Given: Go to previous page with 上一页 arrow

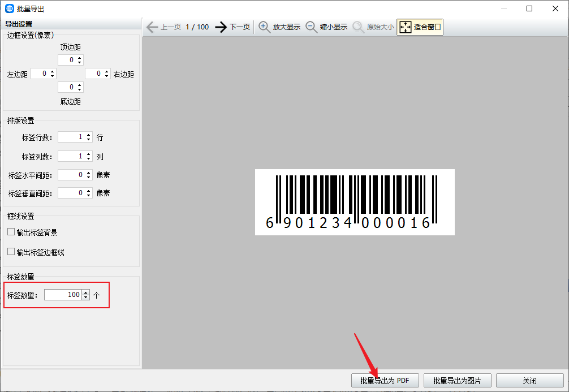Looking at the screenshot, I should 163,27.
